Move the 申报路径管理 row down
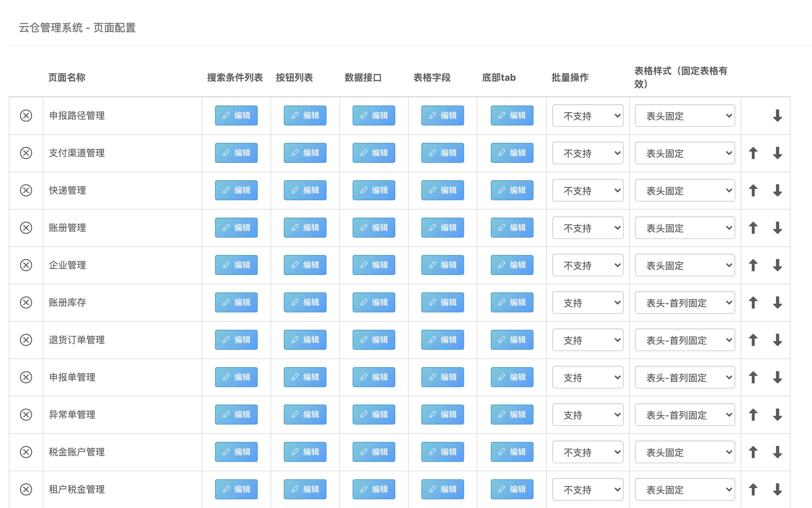The height and width of the screenshot is (508, 812). tap(777, 115)
